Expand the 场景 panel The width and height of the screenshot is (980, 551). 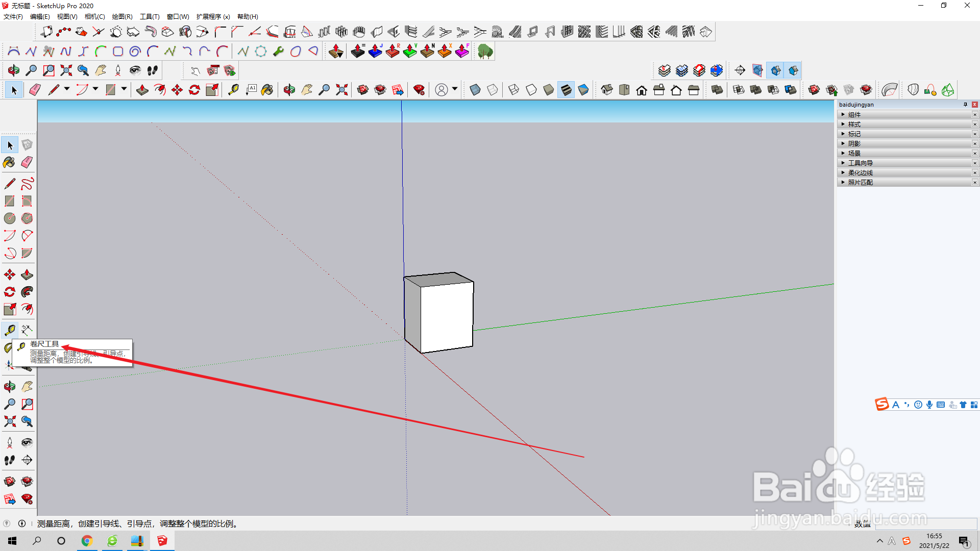click(904, 154)
